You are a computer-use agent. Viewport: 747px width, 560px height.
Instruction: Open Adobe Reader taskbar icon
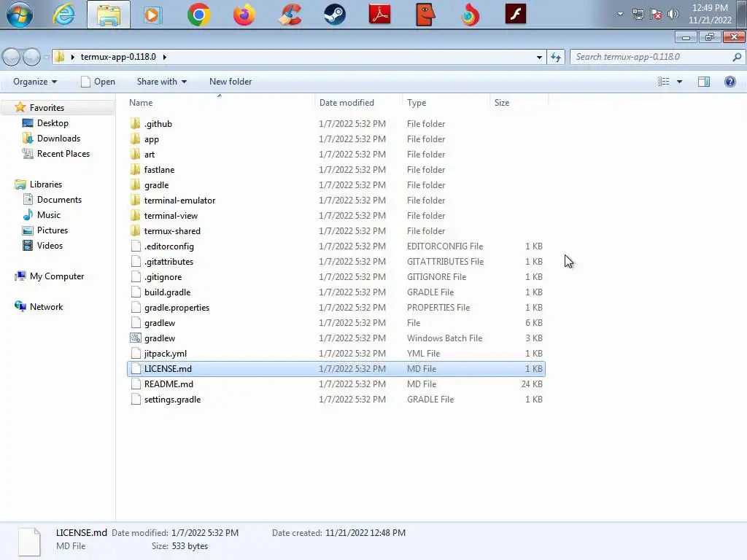click(x=380, y=15)
